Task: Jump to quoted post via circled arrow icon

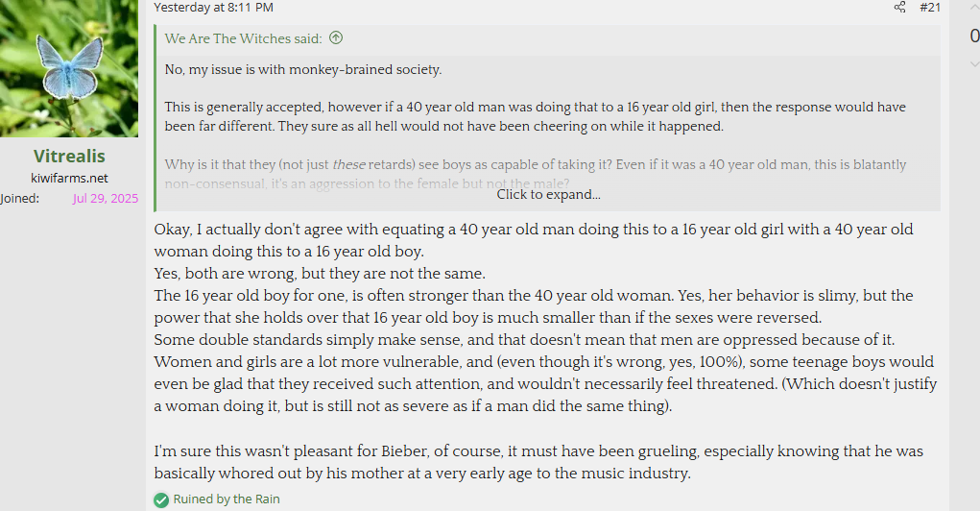Action: coord(336,38)
